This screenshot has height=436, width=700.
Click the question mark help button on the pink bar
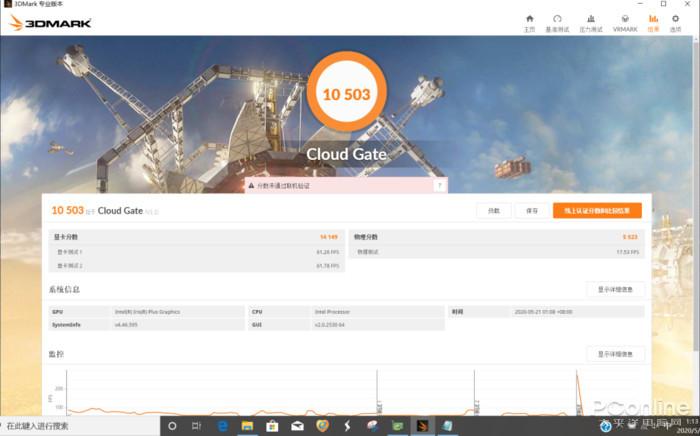440,186
